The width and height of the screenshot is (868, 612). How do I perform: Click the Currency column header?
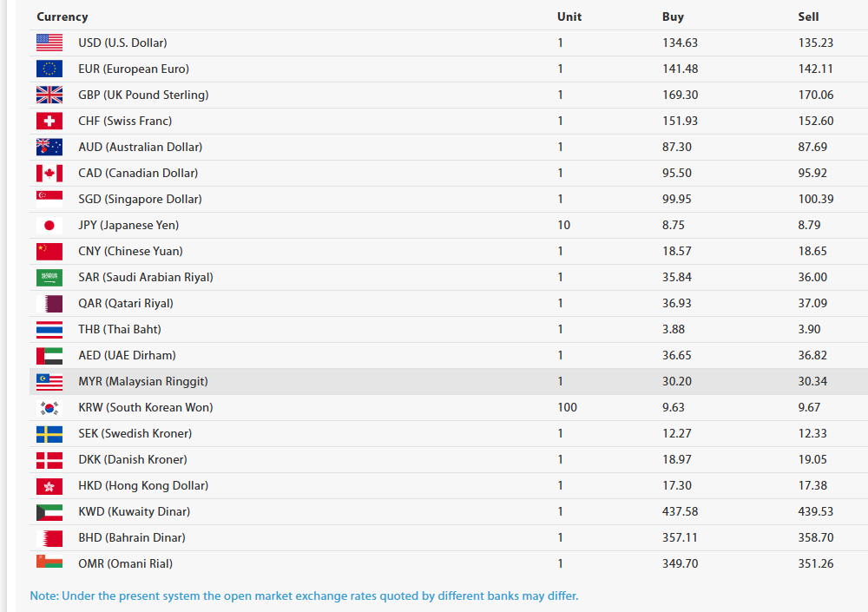[62, 16]
